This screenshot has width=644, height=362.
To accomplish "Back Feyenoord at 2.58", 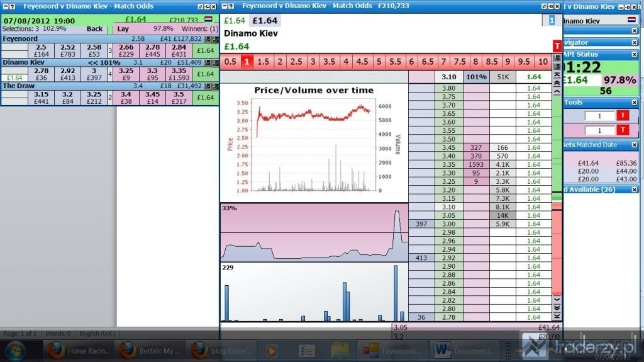I will pos(94,50).
